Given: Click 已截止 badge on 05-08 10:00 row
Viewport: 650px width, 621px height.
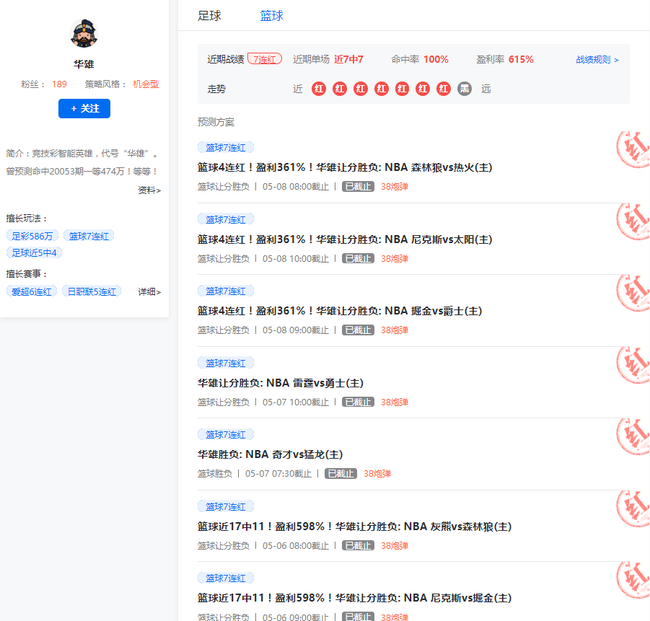Looking at the screenshot, I should tap(358, 259).
